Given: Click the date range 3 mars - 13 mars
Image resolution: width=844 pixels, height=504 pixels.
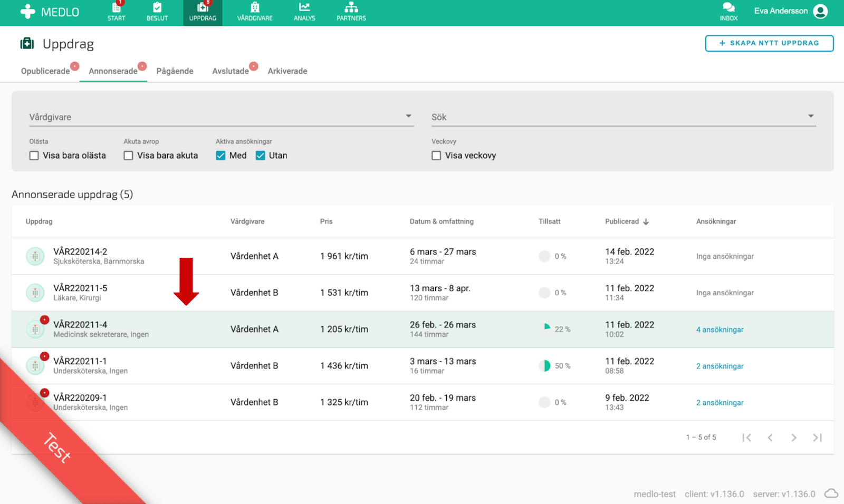Looking at the screenshot, I should pos(443,361).
